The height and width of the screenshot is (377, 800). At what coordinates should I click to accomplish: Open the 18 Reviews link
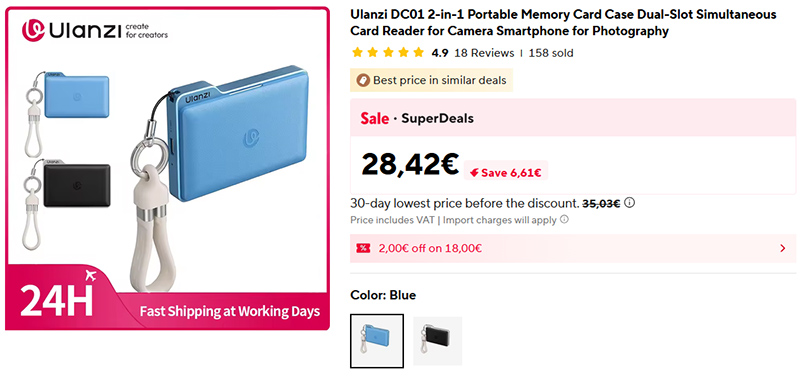tap(484, 53)
